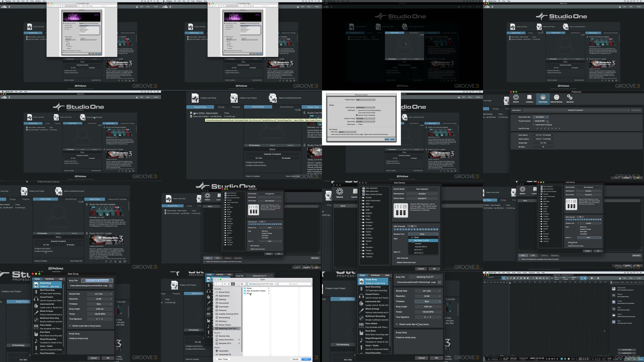The image size is (644, 362).
Task: Click the Song Title text field
Action: [x=97, y=281]
